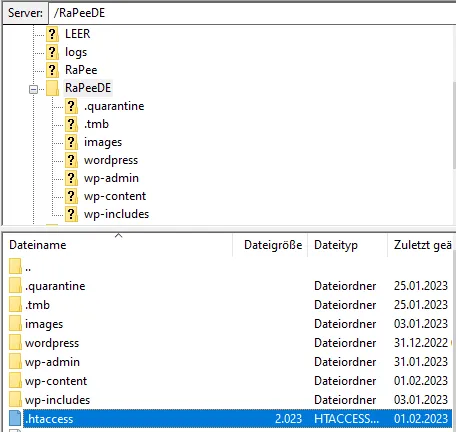
Task: Click the wp-admin folder icon in file list
Action: pos(15,362)
